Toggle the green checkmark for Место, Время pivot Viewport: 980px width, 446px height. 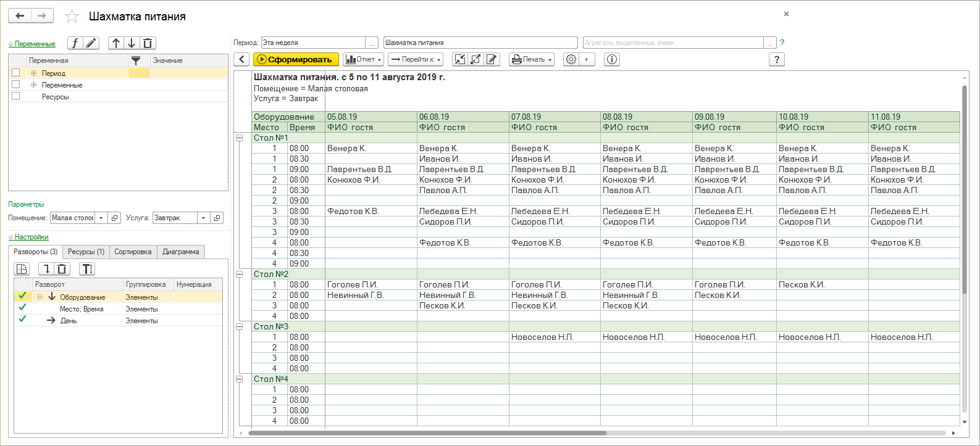coord(22,308)
